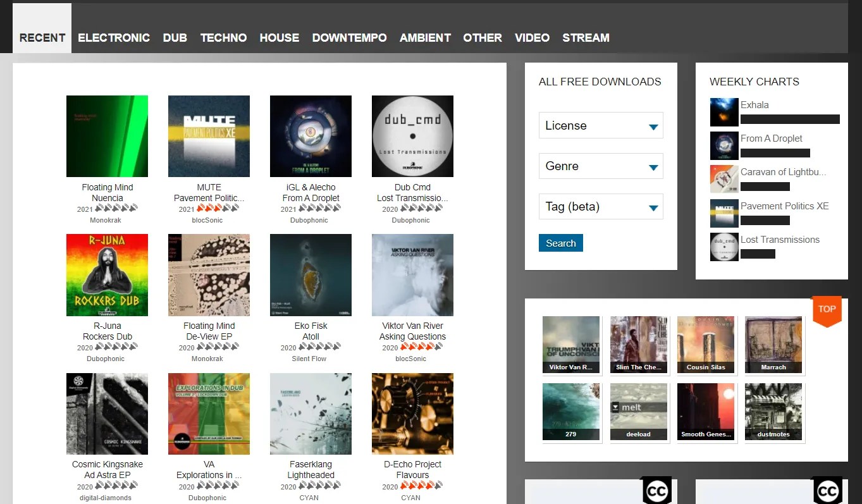The height and width of the screenshot is (504, 862).
Task: Click the orange TOP ribbon badge
Action: [827, 311]
